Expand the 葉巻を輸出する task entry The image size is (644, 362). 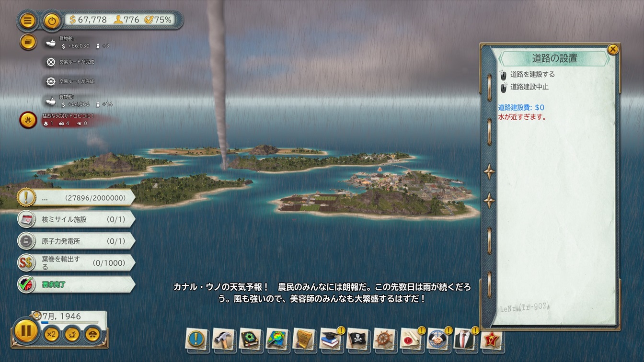pos(77,263)
